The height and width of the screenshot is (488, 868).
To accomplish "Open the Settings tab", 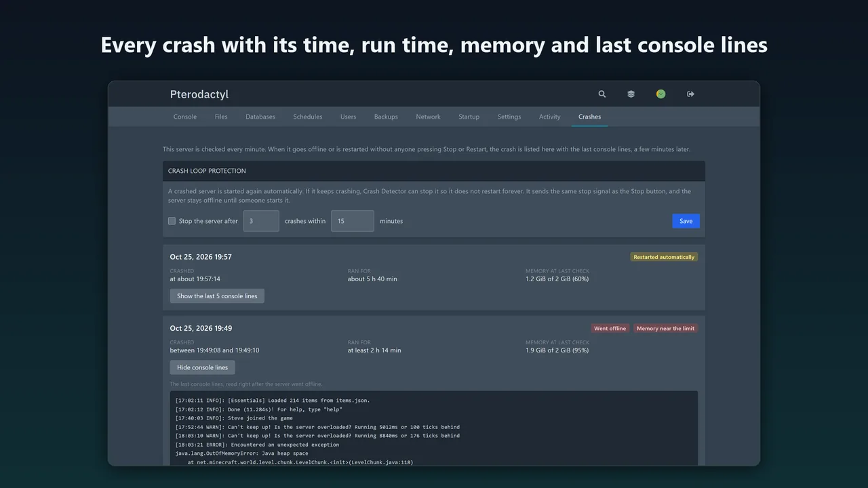I will (509, 117).
